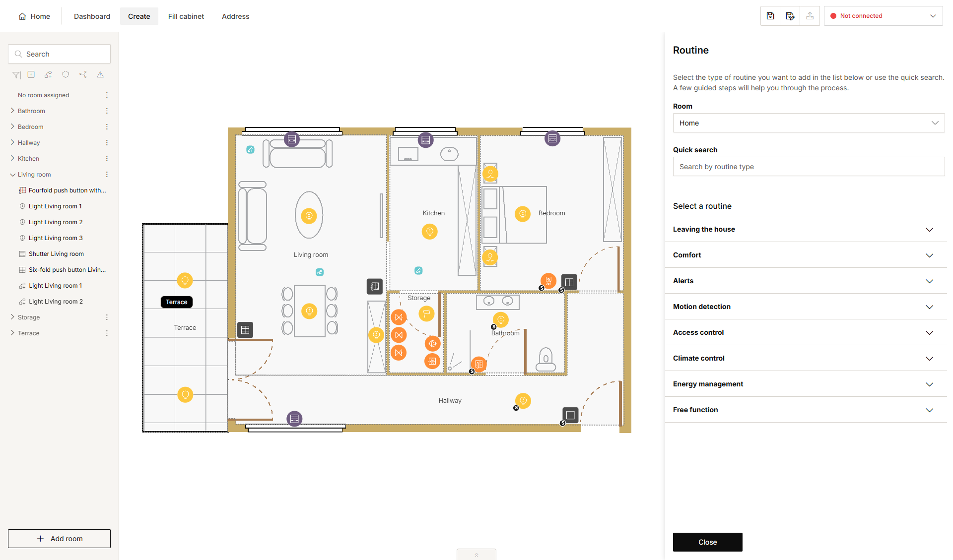Viewport: 953px width, 560px height.
Task: Click the Add room button
Action: pyautogui.click(x=59, y=539)
